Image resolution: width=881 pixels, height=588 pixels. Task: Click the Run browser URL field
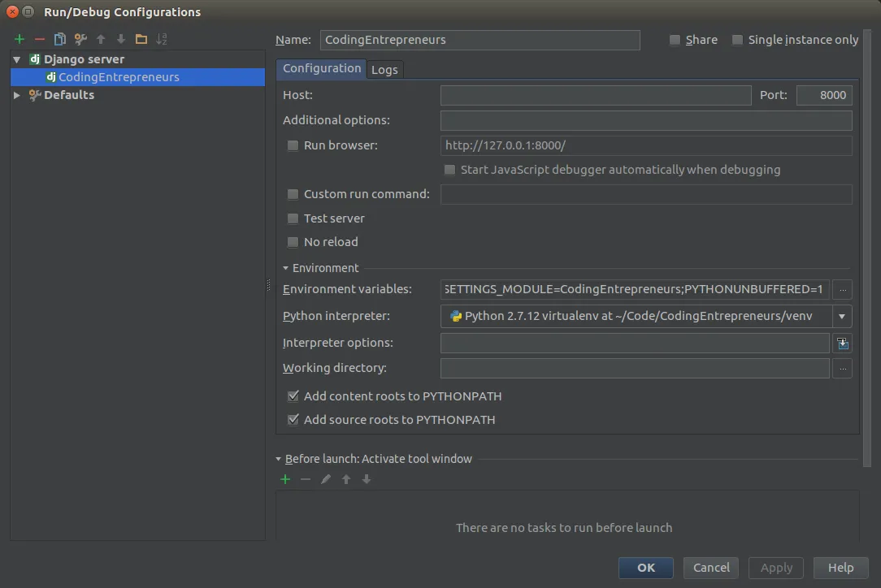click(x=646, y=145)
